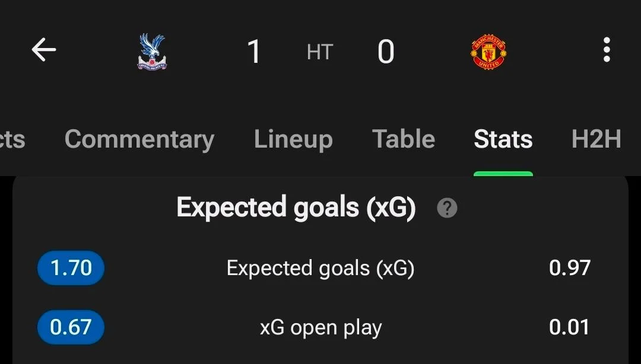Tap the away team score of 0

(386, 52)
